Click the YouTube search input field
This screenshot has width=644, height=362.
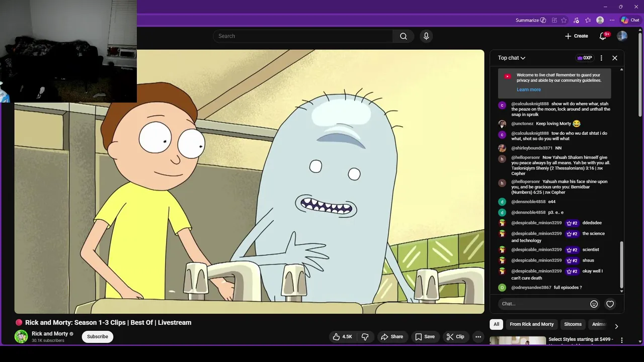coord(303,36)
